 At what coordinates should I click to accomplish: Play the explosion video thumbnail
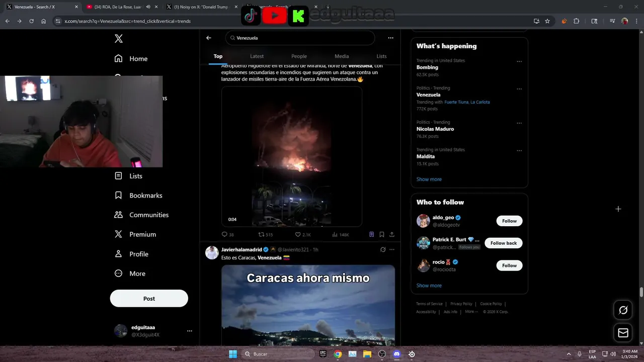point(292,156)
